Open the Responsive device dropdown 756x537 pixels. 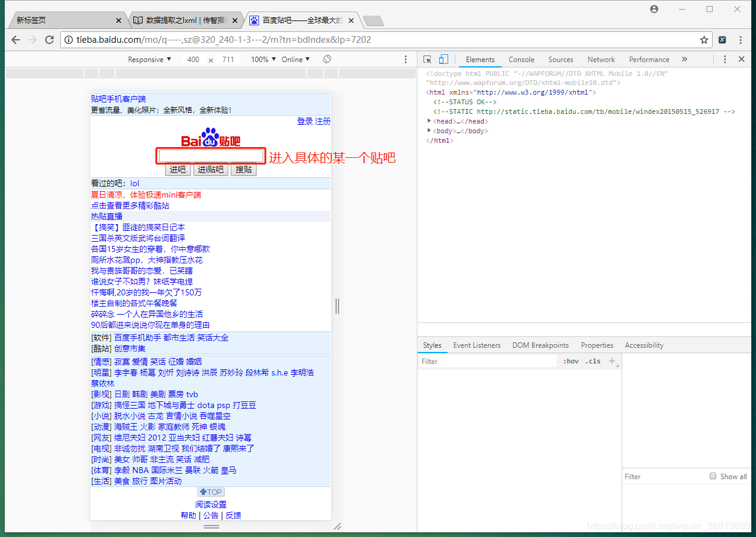click(149, 59)
